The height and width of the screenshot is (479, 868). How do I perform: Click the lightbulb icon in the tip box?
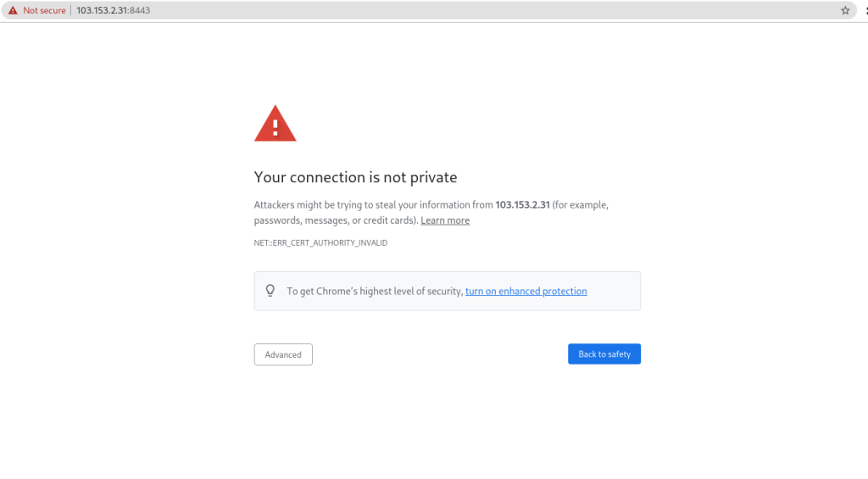pos(270,291)
